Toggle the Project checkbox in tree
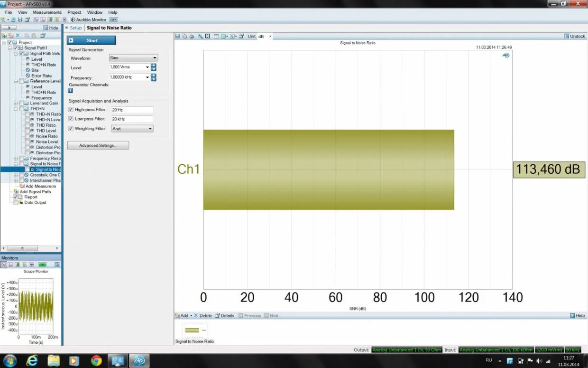Viewport: 588px width, 368px height. point(10,42)
